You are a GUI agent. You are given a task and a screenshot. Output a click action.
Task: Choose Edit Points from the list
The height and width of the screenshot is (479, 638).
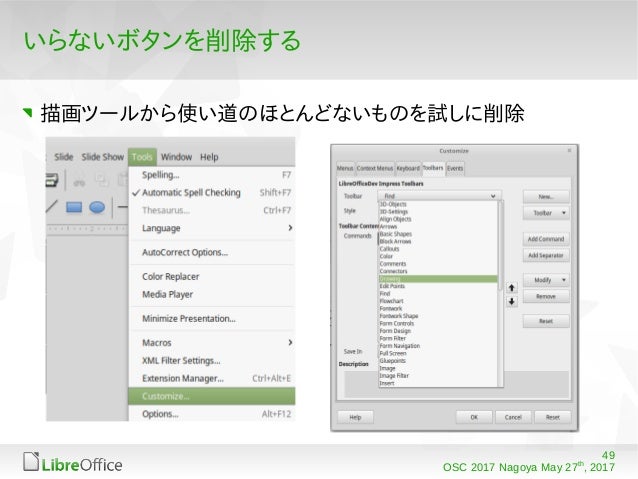pyautogui.click(x=438, y=286)
